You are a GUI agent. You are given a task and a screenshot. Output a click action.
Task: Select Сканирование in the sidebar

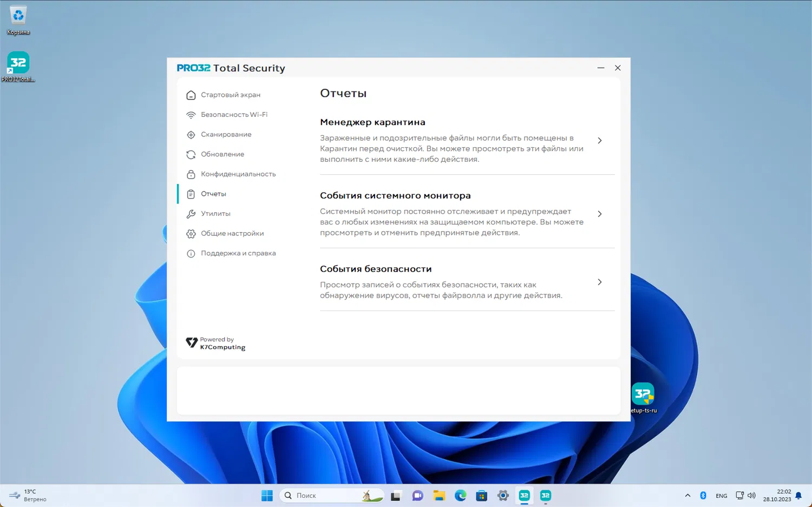tap(226, 134)
